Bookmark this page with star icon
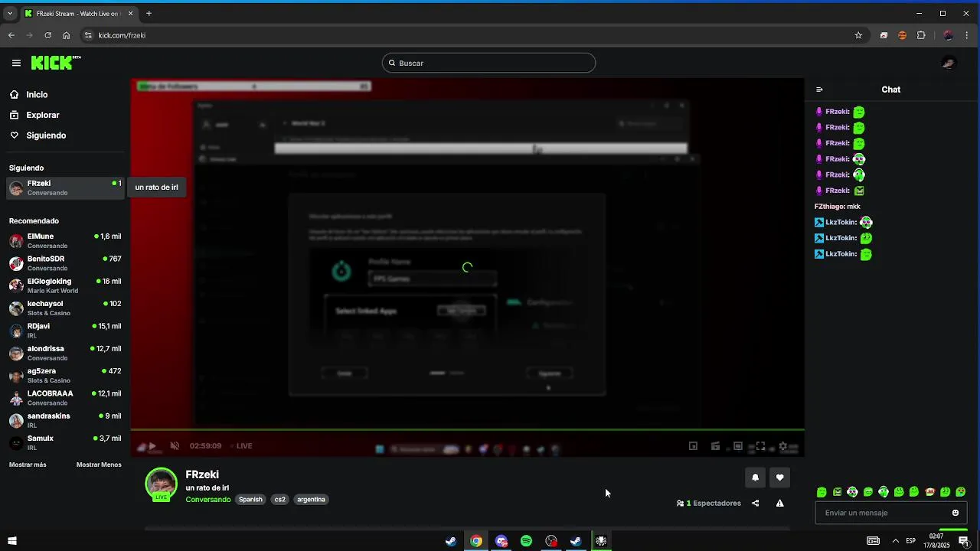Image resolution: width=980 pixels, height=551 pixels. click(x=858, y=35)
